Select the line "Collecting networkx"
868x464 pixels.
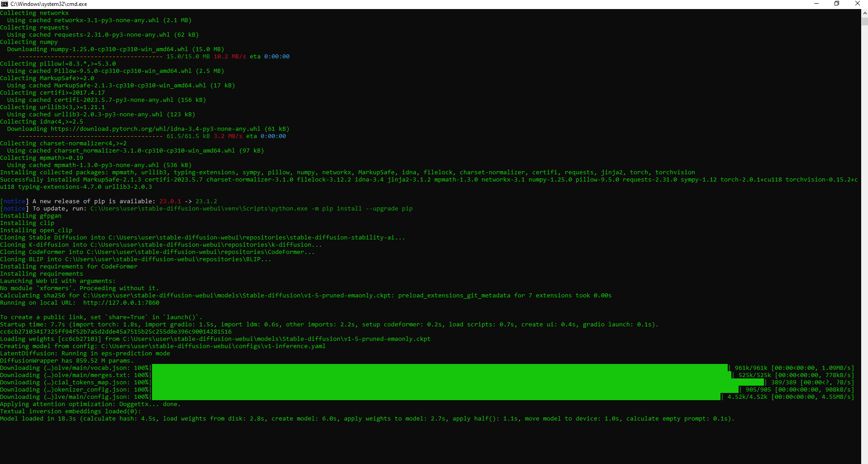point(34,13)
